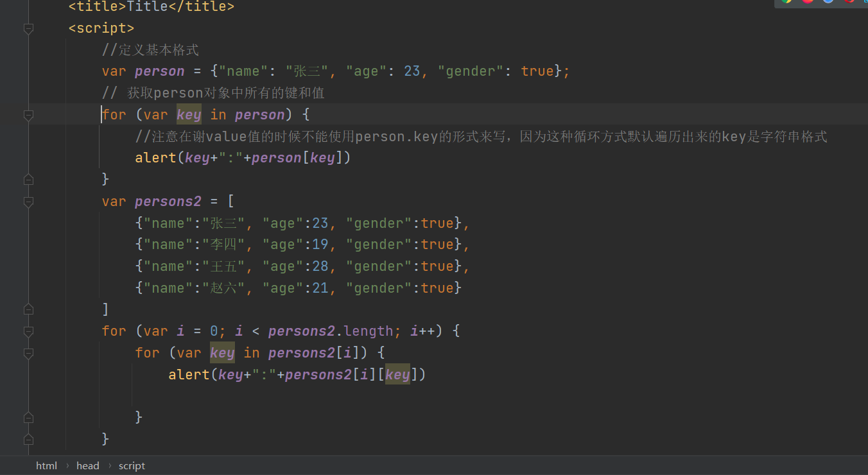
Task: Click fold end marker below alert(key+":"+person[key])
Action: 28,179
